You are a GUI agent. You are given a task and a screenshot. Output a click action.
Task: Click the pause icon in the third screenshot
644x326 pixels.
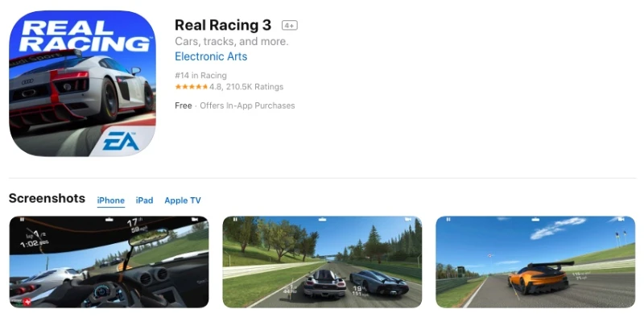(448, 220)
